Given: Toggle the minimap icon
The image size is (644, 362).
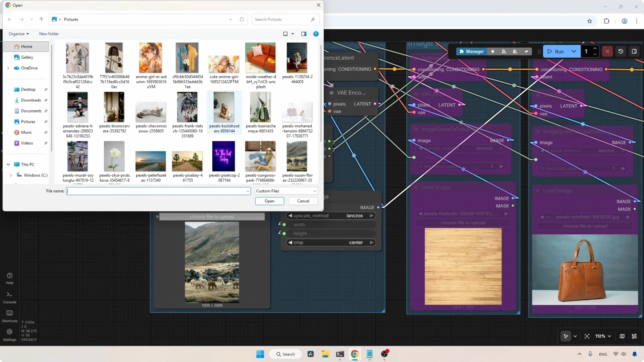Looking at the screenshot, I should pos(622,336).
